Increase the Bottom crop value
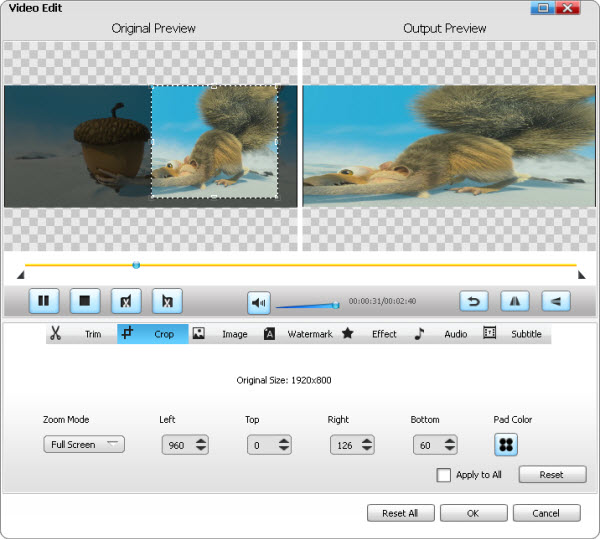Viewport: 600px width, 539px height. tap(450, 441)
